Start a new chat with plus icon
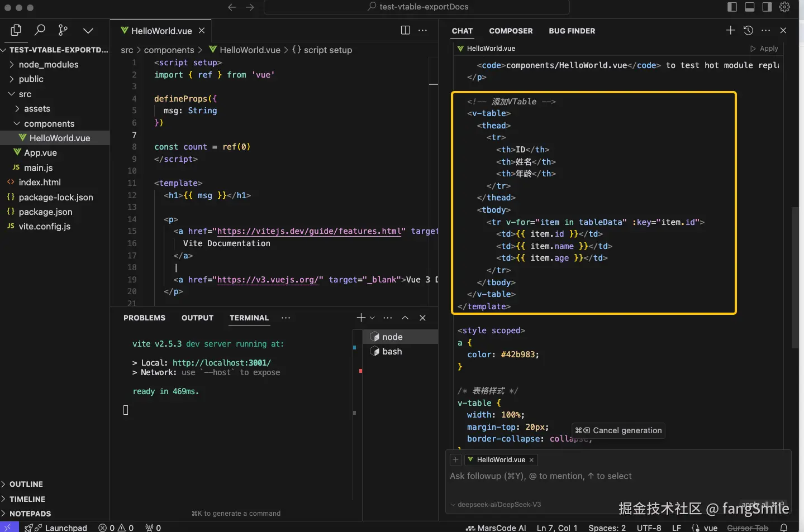 [730, 30]
